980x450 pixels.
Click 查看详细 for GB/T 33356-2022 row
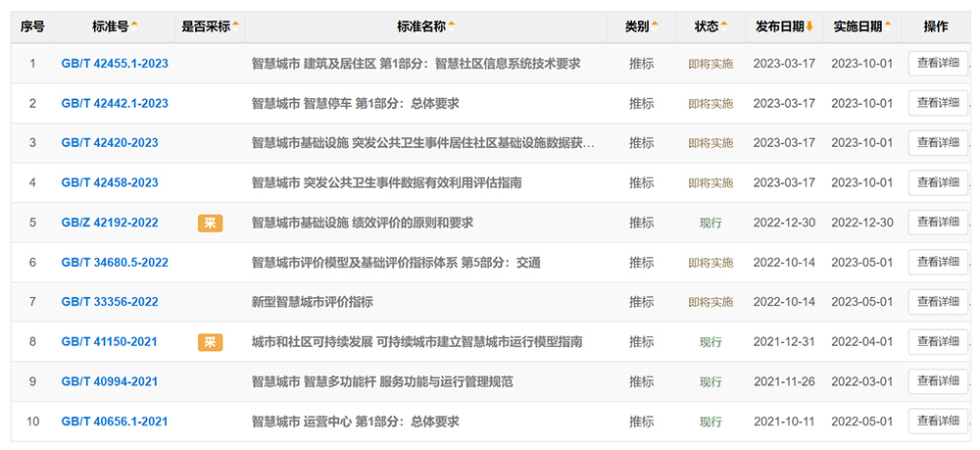pos(938,302)
